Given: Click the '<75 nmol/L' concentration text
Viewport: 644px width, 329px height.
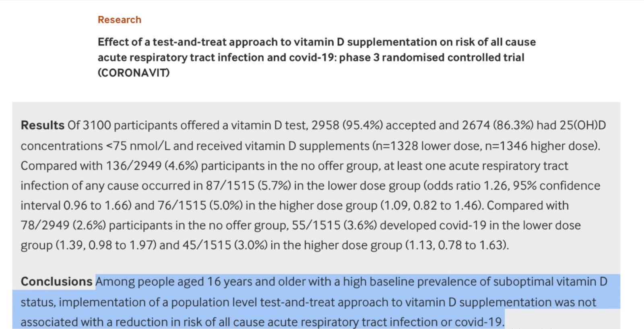Looking at the screenshot, I should point(138,146).
